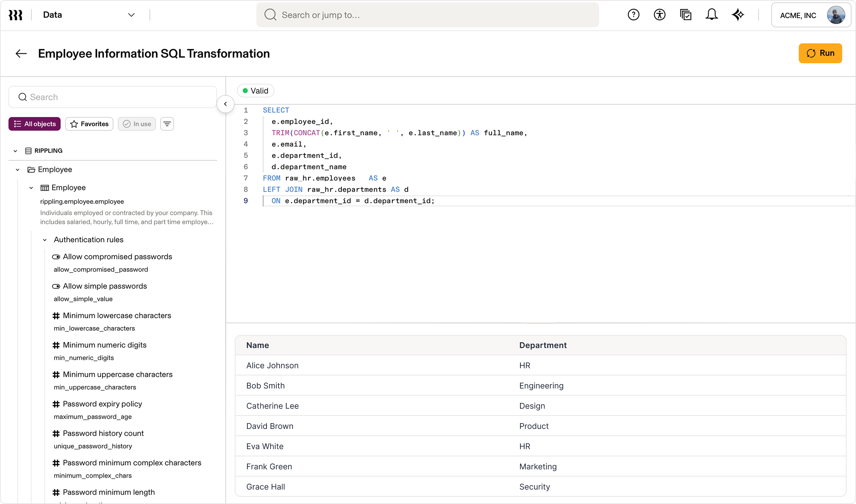
Task: Click the Marketing department cell
Action: (538, 467)
